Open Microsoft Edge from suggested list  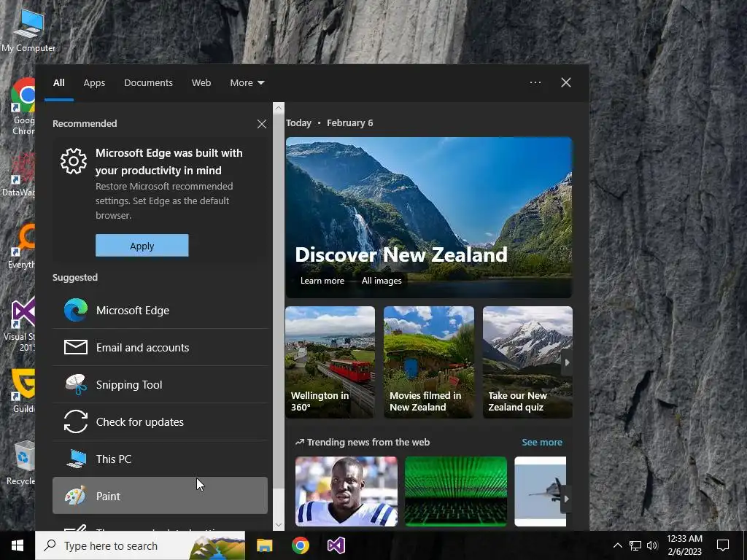click(160, 310)
